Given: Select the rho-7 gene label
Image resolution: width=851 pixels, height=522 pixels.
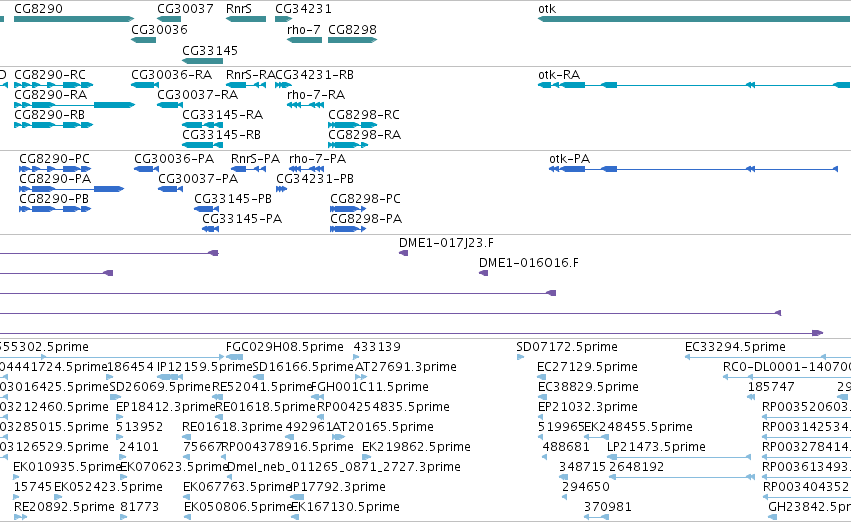Looking at the screenshot, I should pos(304,29).
